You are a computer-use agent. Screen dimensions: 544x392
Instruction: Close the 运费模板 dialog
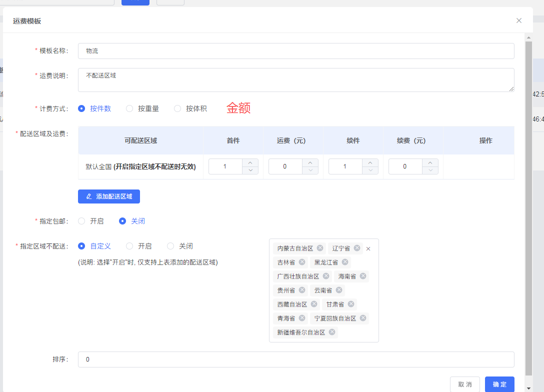pos(519,20)
